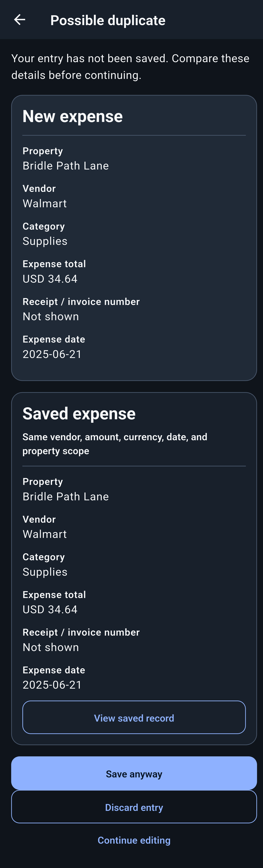Viewport: 263px width, 868px height.
Task: Click Not shown receipt number in Saved expense
Action: point(51,647)
